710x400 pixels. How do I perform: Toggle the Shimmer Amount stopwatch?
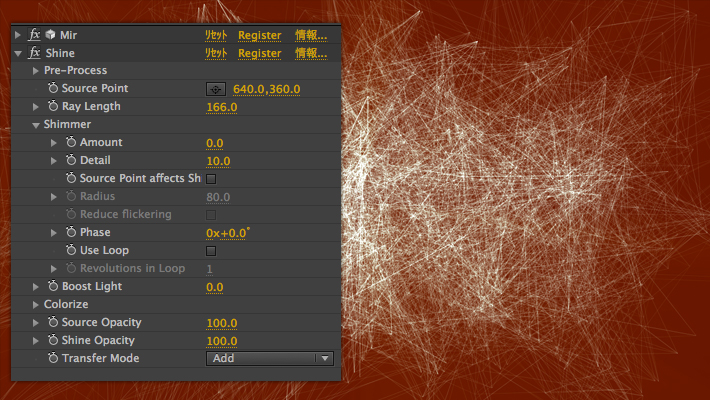coord(71,143)
